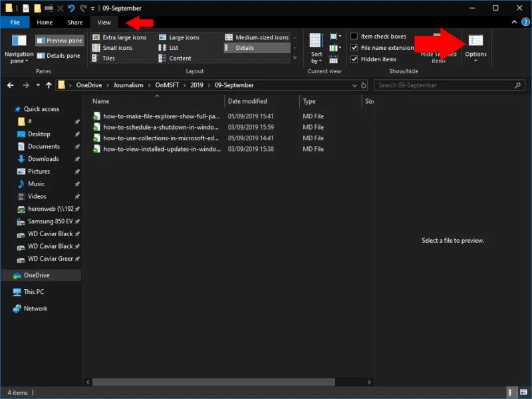Choose Small icons layout
The height and width of the screenshot is (399, 532).
tap(112, 48)
